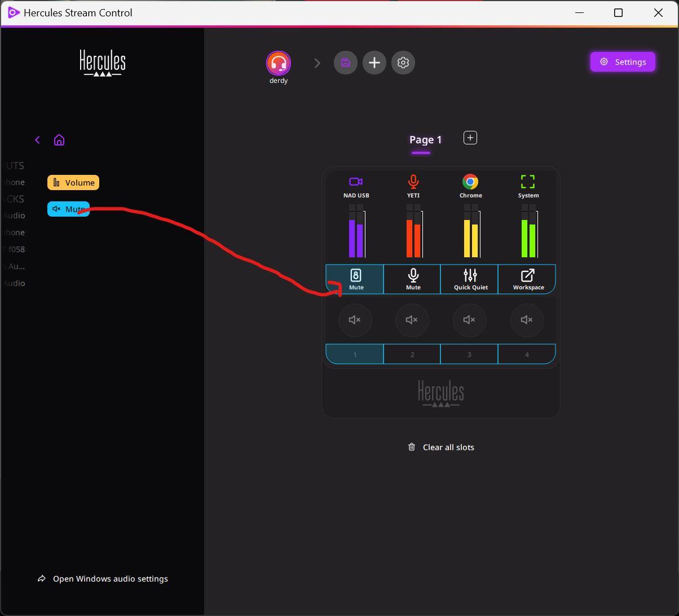679x616 pixels.
Task: Select the NAD USB camera icon
Action: [356, 182]
